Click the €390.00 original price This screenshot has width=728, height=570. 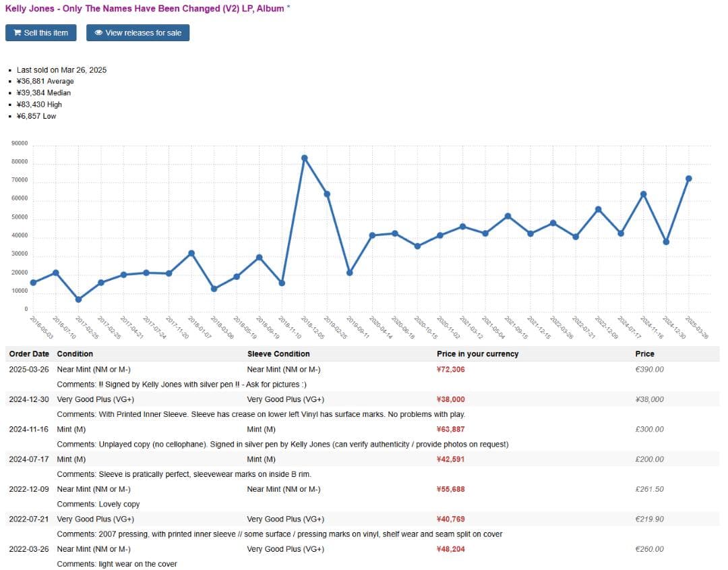(649, 369)
